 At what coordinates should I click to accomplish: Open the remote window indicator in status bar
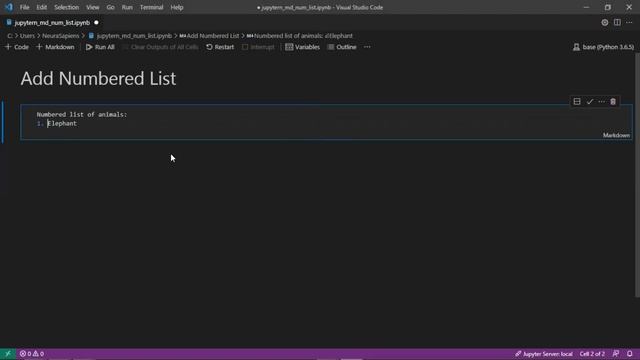tap(8, 354)
